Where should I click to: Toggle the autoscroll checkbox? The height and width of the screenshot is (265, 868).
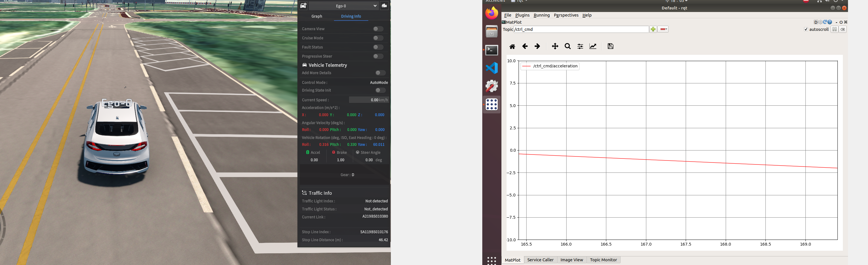[806, 29]
